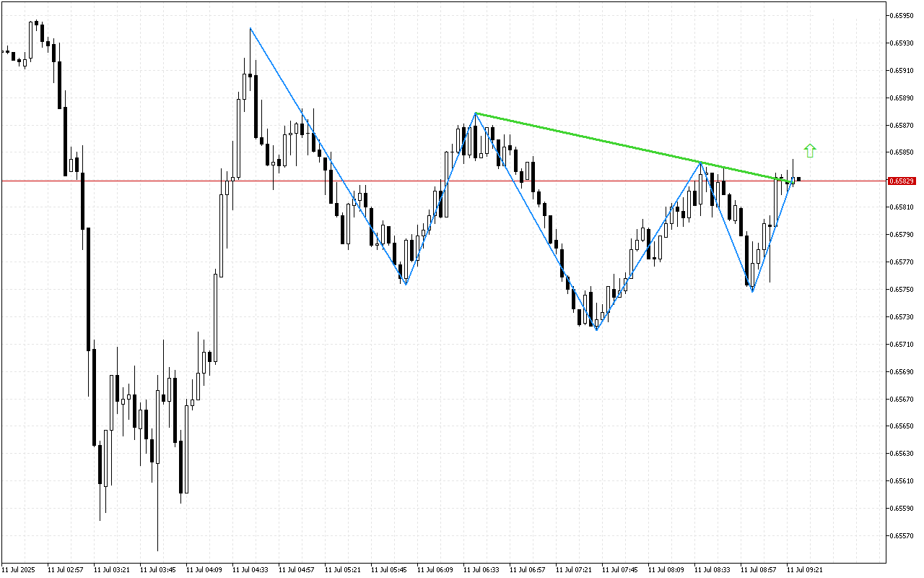
Task: Click the 11 Jul 03:45 time label
Action: (157, 569)
